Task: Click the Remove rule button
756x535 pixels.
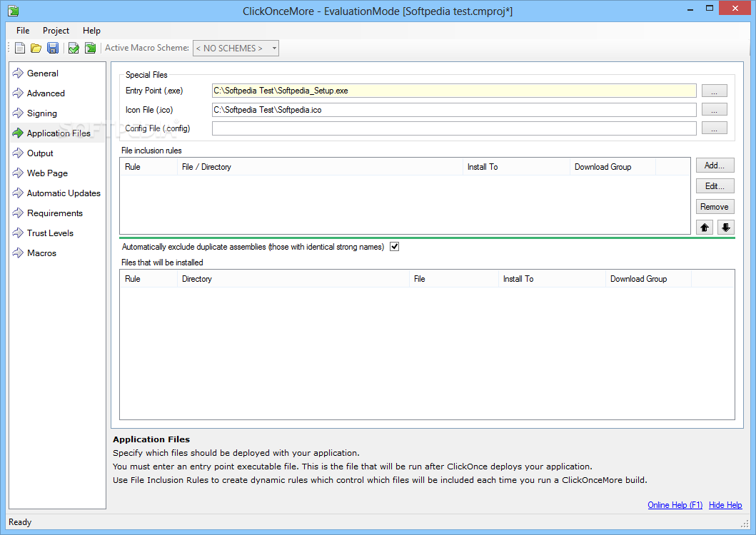Action: [x=715, y=207]
